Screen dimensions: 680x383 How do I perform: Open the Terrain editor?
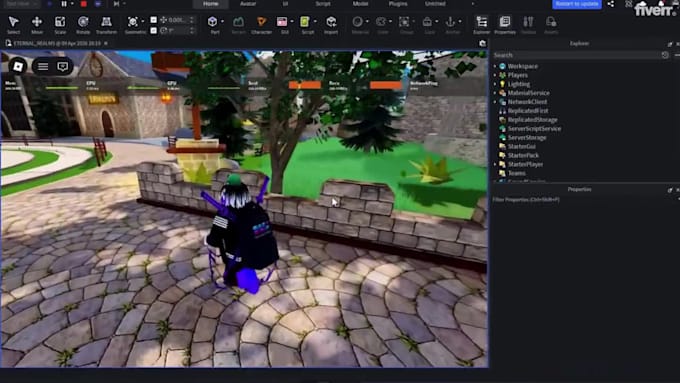pyautogui.click(x=238, y=24)
